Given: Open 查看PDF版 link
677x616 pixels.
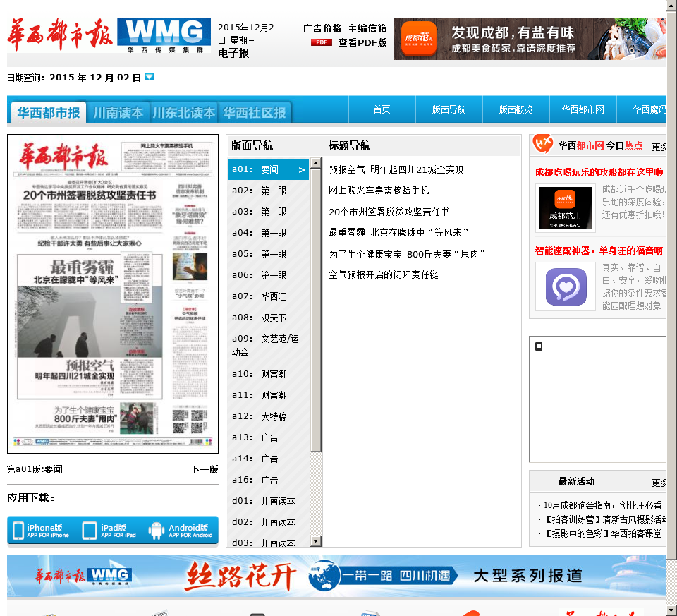Looking at the screenshot, I should pyautogui.click(x=362, y=42).
